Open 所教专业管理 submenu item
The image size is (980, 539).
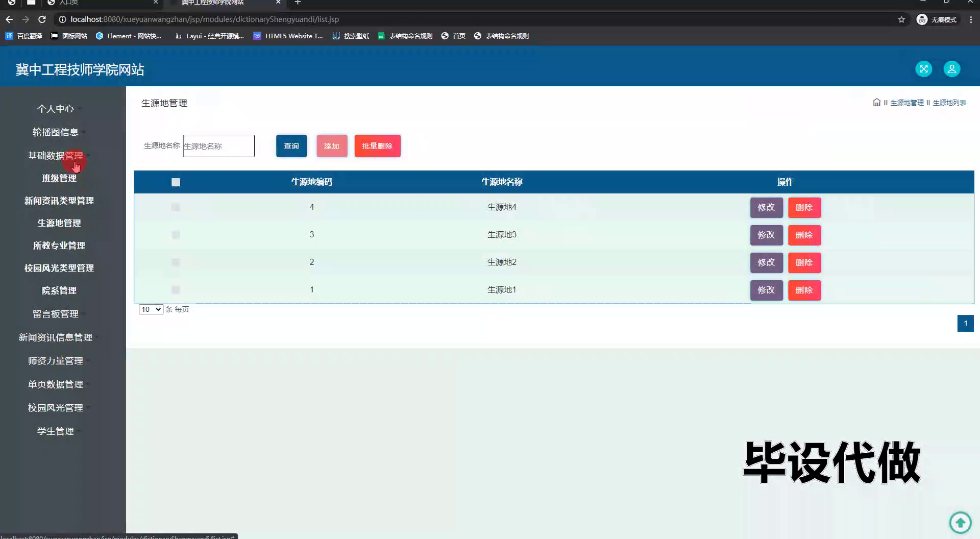tap(59, 246)
